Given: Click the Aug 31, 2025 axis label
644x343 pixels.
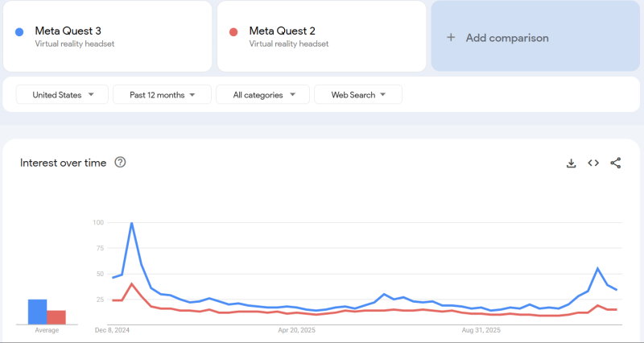Looking at the screenshot, I should [x=482, y=330].
